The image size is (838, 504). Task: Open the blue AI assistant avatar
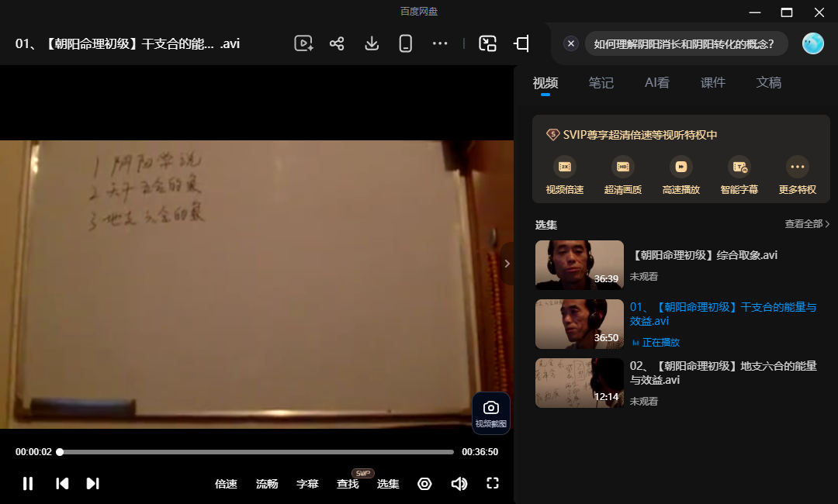tap(812, 43)
